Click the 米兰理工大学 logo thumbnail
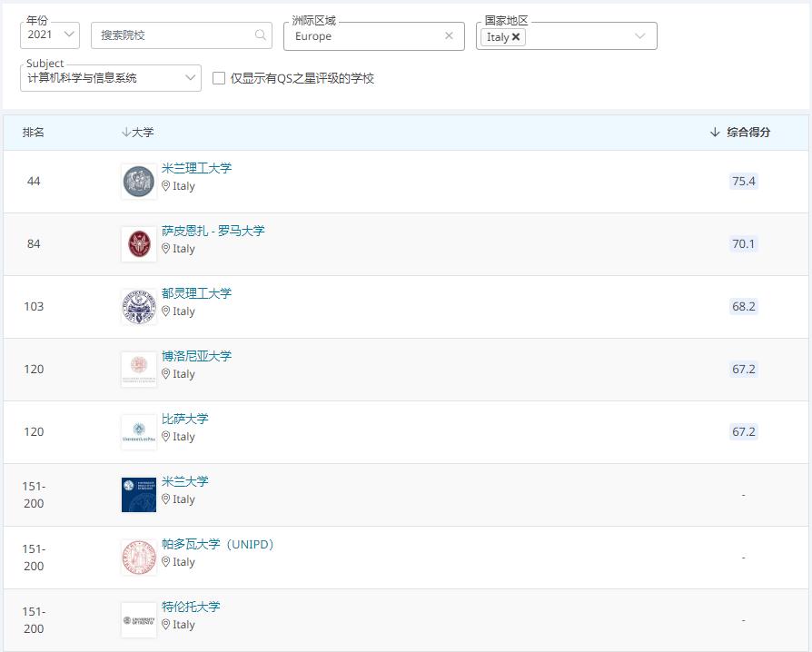Image resolution: width=812 pixels, height=652 pixels. [139, 182]
